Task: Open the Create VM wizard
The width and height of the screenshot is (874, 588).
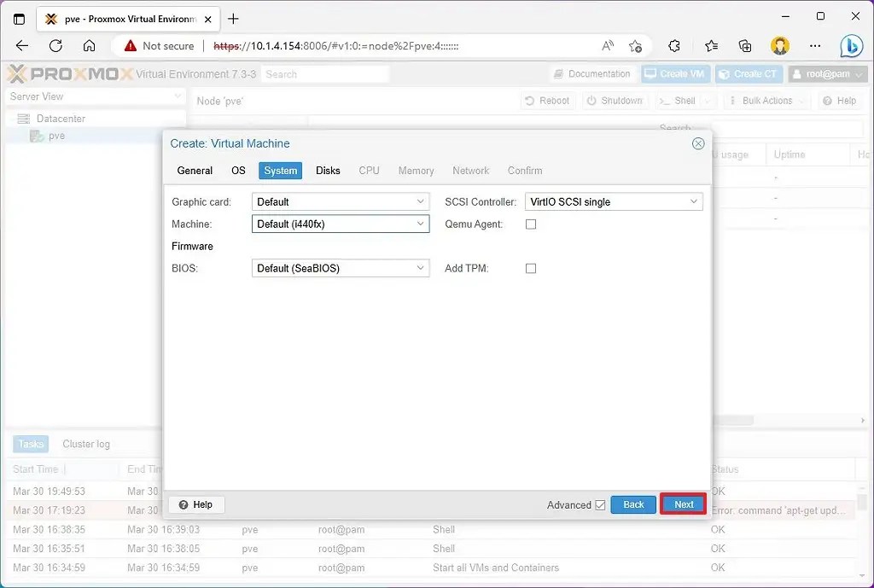Action: point(674,73)
